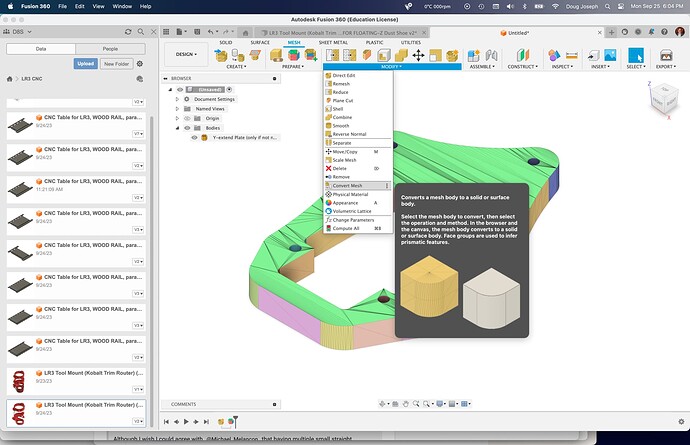This screenshot has height=445, width=690.
Task: Choose Volumetric Lattice from Modify menu
Action: 357,211
